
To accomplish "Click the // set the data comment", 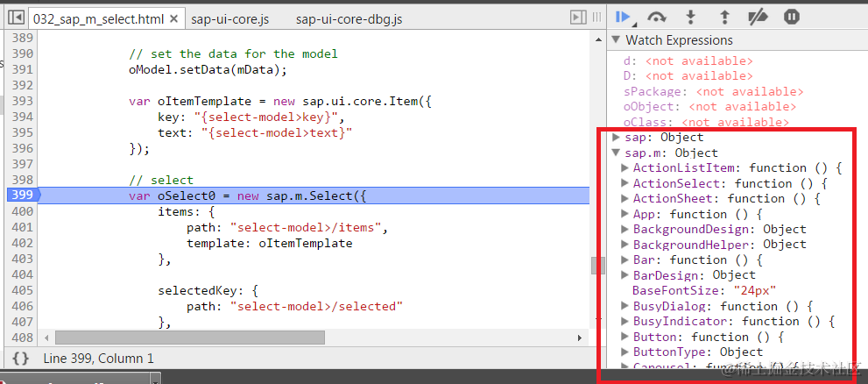I will [233, 53].
